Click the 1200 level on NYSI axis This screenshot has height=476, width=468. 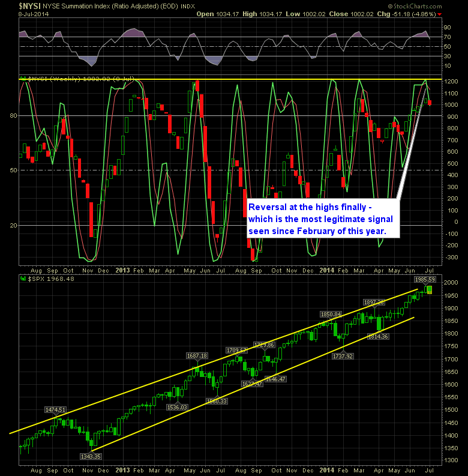click(451, 82)
